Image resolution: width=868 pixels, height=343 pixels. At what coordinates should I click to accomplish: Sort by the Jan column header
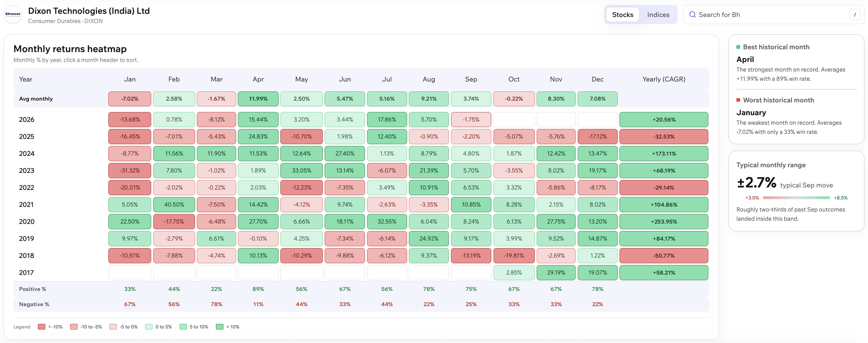coord(130,79)
